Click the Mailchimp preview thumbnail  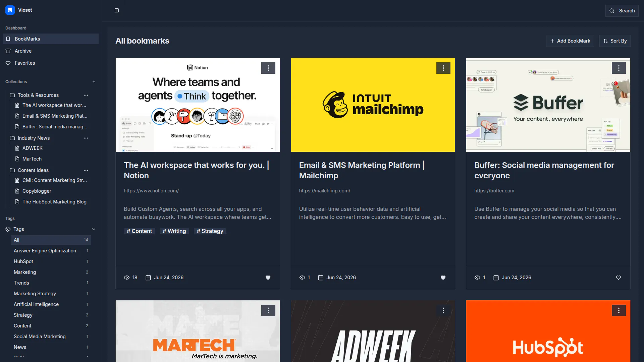[x=373, y=105]
